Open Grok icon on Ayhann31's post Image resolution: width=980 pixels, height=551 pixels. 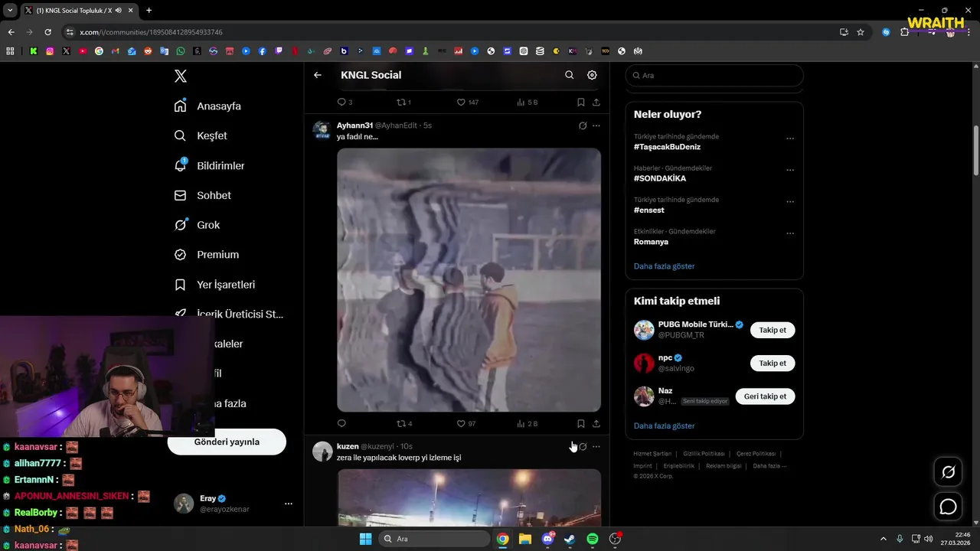pyautogui.click(x=583, y=126)
